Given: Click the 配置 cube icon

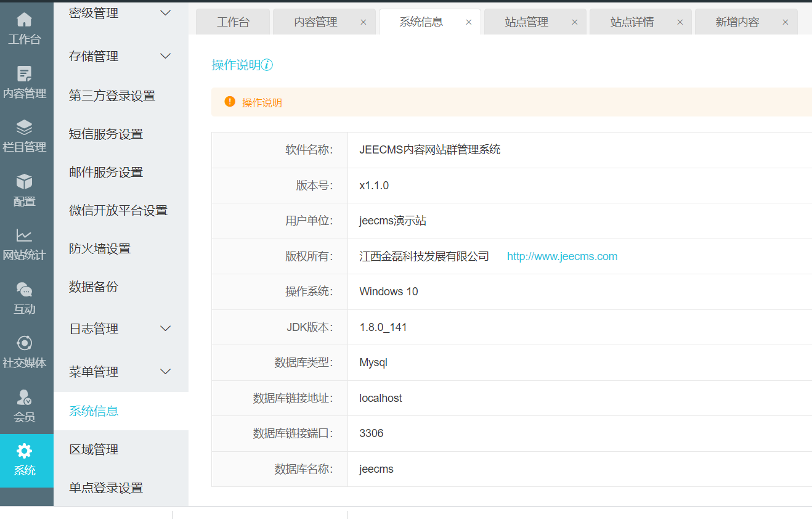Looking at the screenshot, I should (24, 182).
